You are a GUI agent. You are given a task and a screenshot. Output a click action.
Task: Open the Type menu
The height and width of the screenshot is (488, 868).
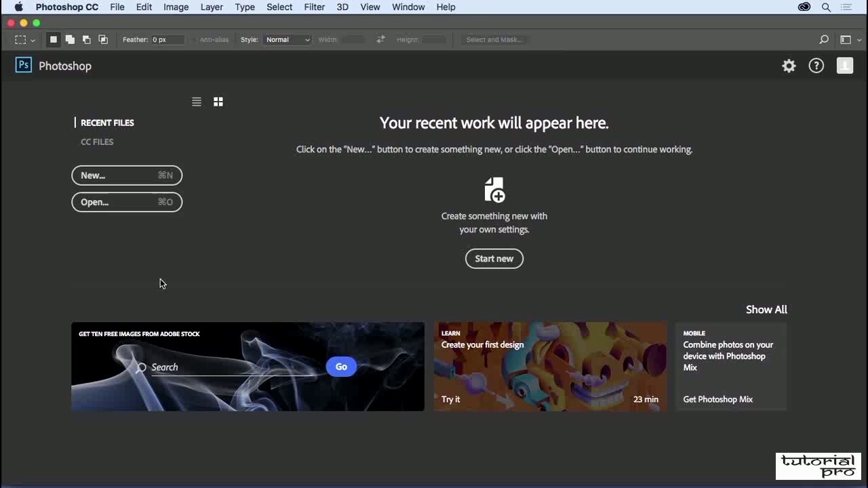pyautogui.click(x=245, y=7)
